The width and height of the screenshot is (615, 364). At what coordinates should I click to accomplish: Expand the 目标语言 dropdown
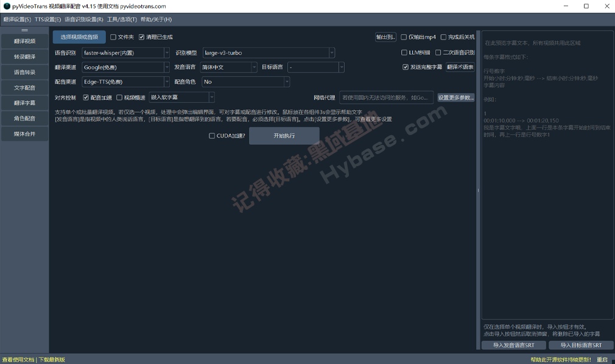(x=316, y=67)
